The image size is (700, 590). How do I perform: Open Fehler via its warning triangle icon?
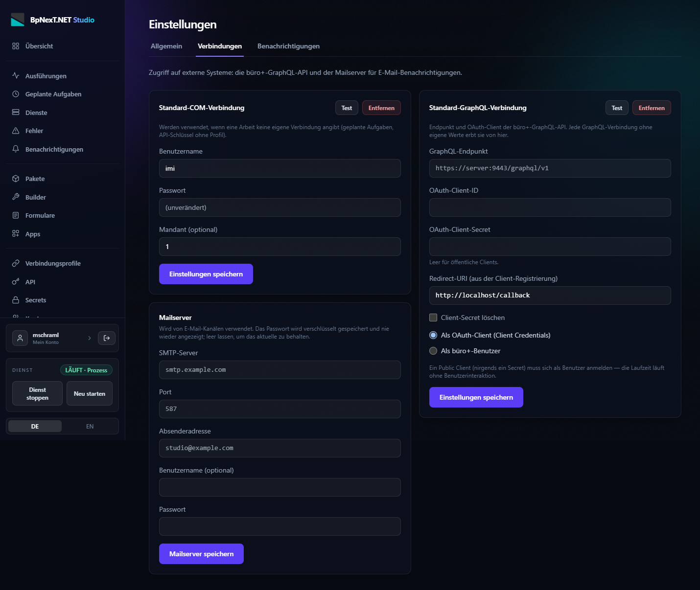pos(16,131)
